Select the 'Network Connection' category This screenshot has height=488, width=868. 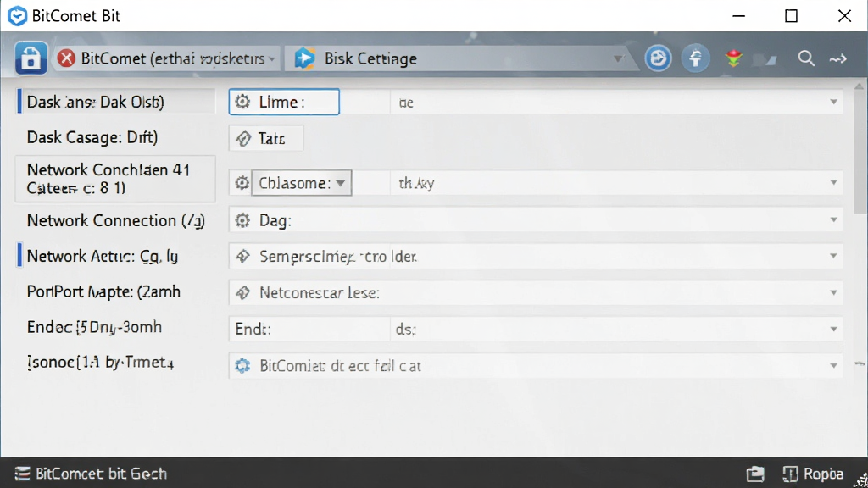115,221
